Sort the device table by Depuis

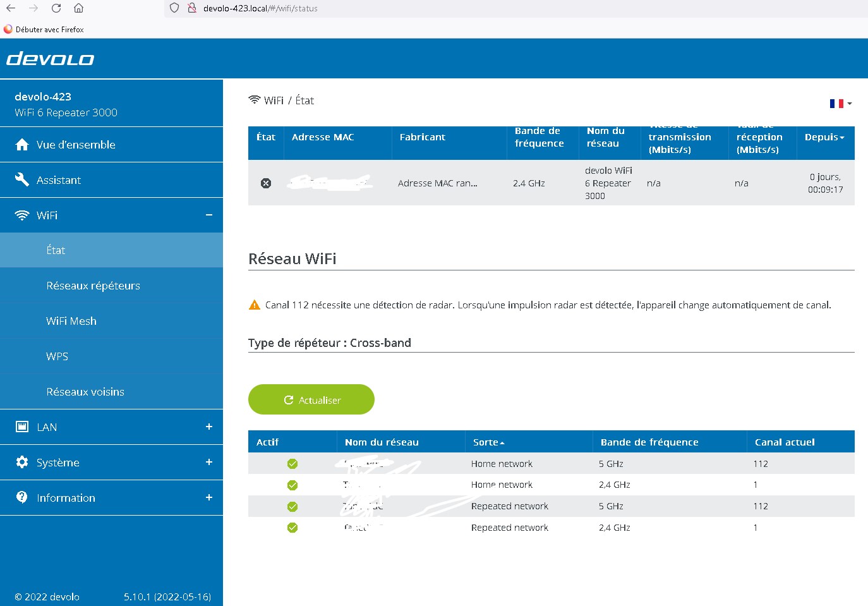point(824,137)
